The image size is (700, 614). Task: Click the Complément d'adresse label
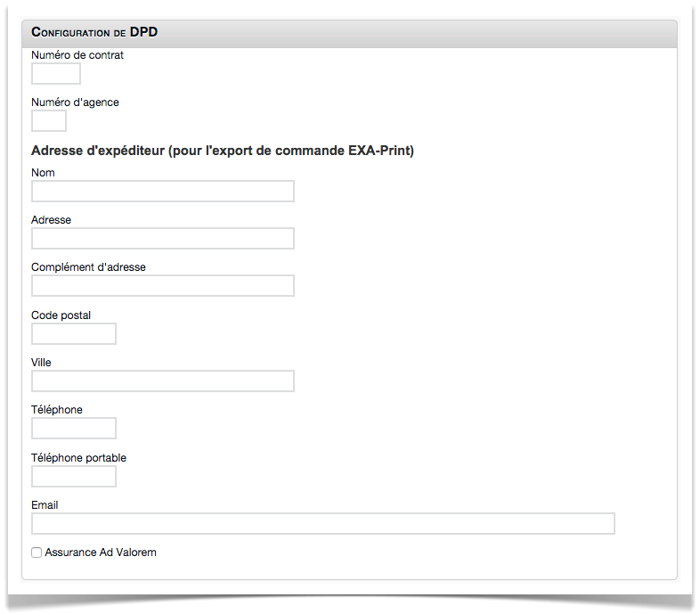pyautogui.click(x=88, y=267)
